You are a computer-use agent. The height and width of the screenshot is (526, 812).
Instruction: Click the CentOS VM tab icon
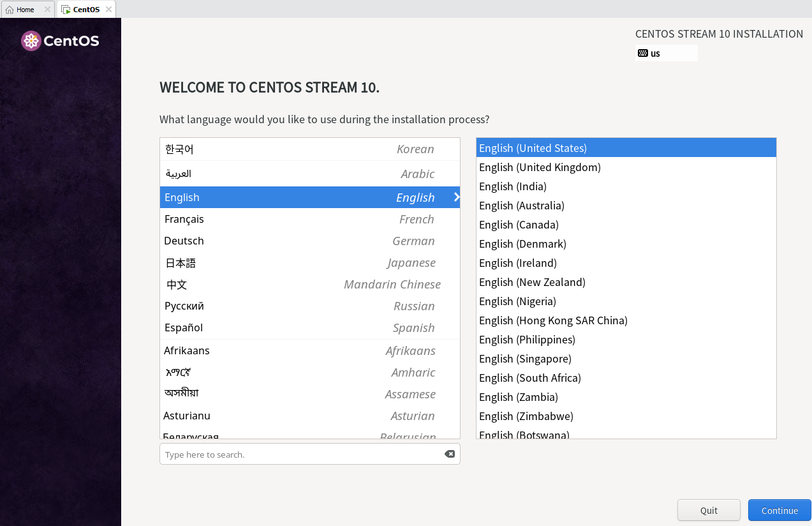coord(66,10)
